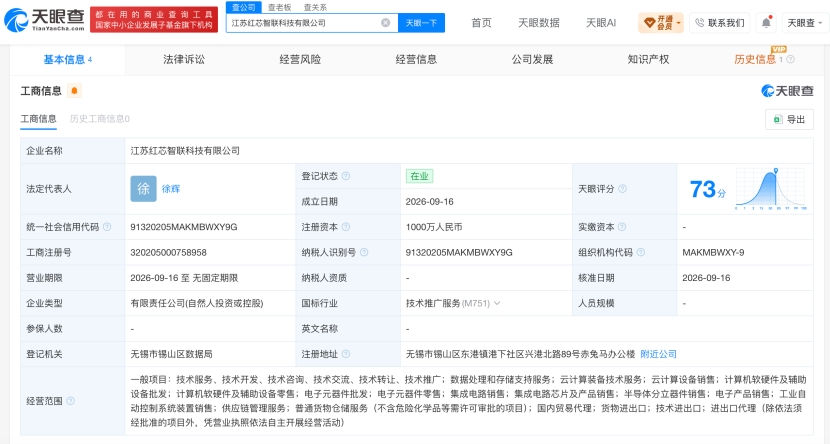Click 有限责任公司(自然人投资或控股) company type
This screenshot has width=830, height=444.
197,303
